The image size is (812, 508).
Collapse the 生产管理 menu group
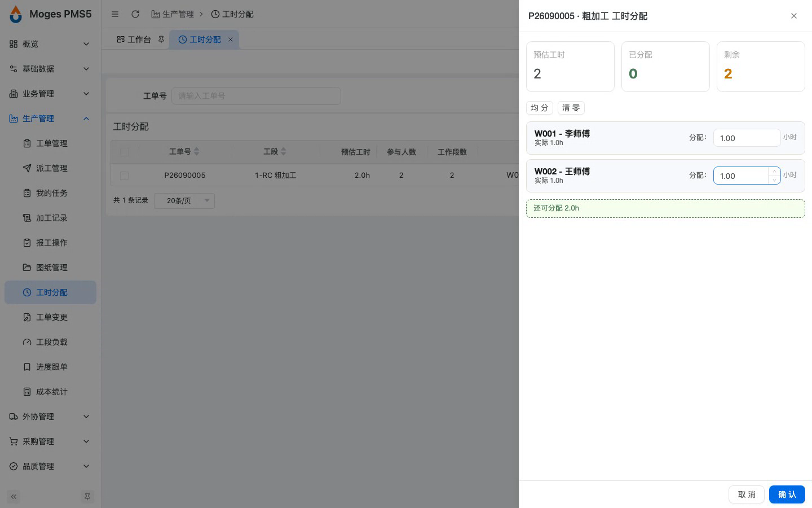click(51, 119)
